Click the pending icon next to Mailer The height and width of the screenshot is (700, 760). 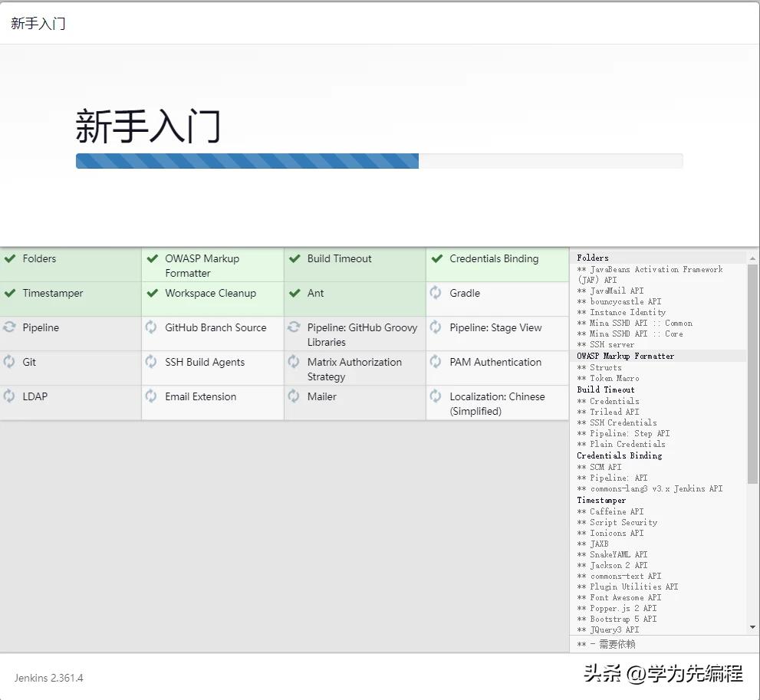(294, 396)
